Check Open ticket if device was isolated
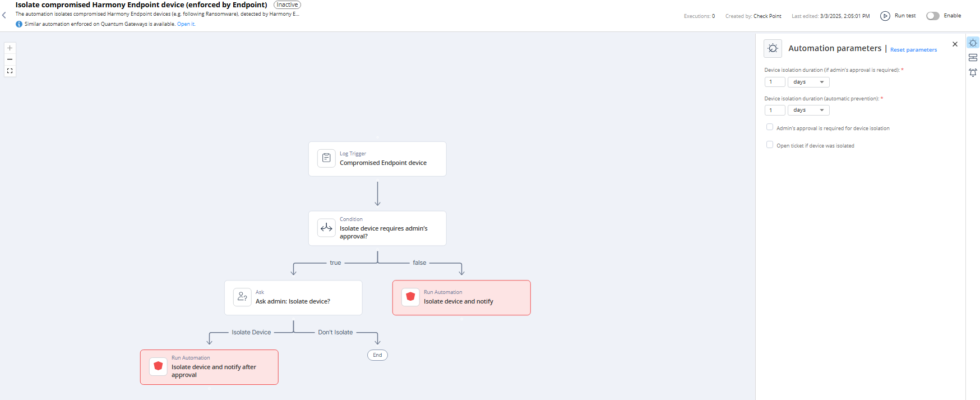This screenshot has width=980, height=400. click(770, 145)
